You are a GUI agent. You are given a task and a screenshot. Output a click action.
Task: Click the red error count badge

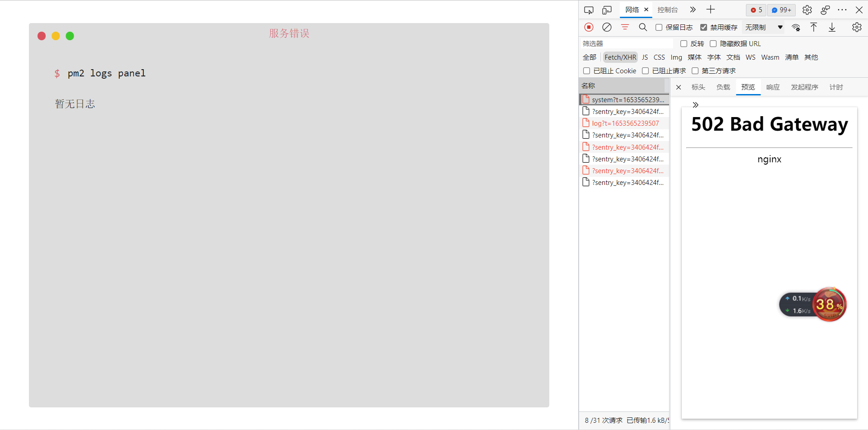pos(756,10)
